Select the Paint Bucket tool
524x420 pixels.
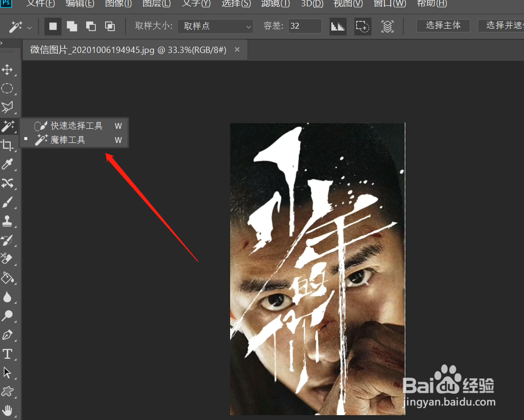tap(7, 278)
